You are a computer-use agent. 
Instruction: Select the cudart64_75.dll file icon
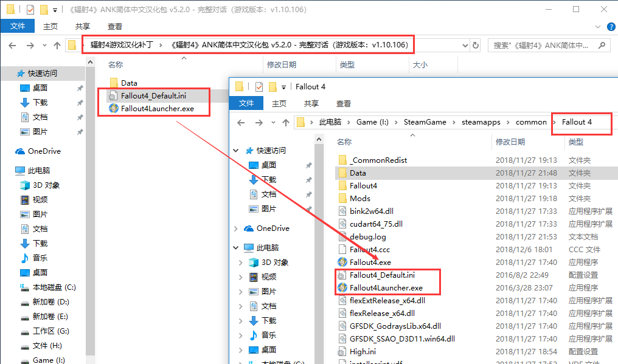342,224
